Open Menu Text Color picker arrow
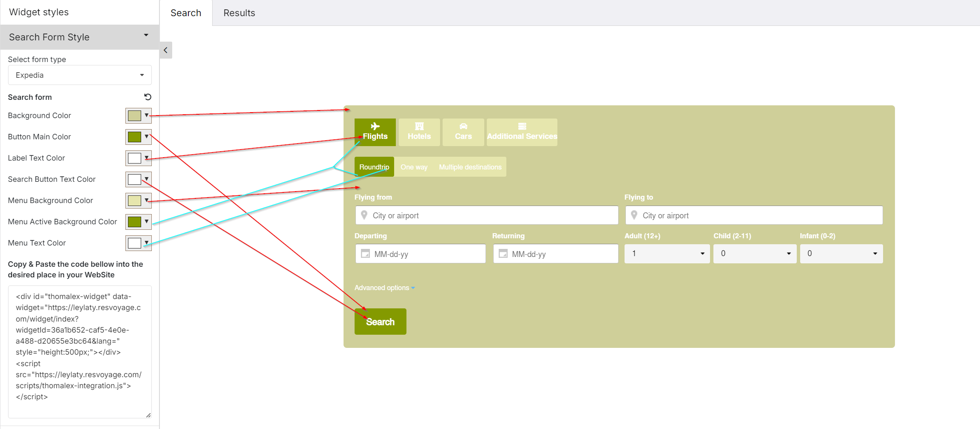The height and width of the screenshot is (429, 980). pyautogui.click(x=147, y=243)
